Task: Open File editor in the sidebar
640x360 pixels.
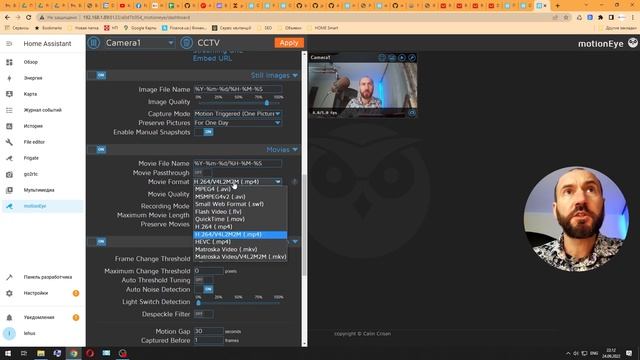Action: 42,142
